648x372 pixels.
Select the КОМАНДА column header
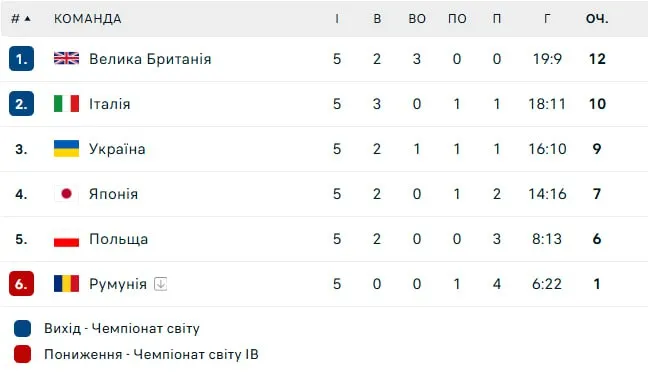(88, 19)
